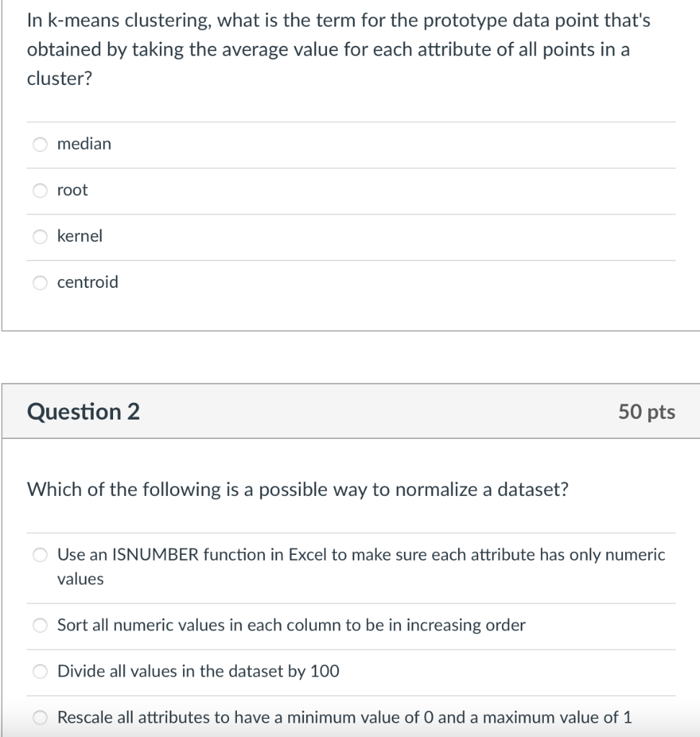
Task: Select the sort numeric values answer option
Action: click(40, 625)
